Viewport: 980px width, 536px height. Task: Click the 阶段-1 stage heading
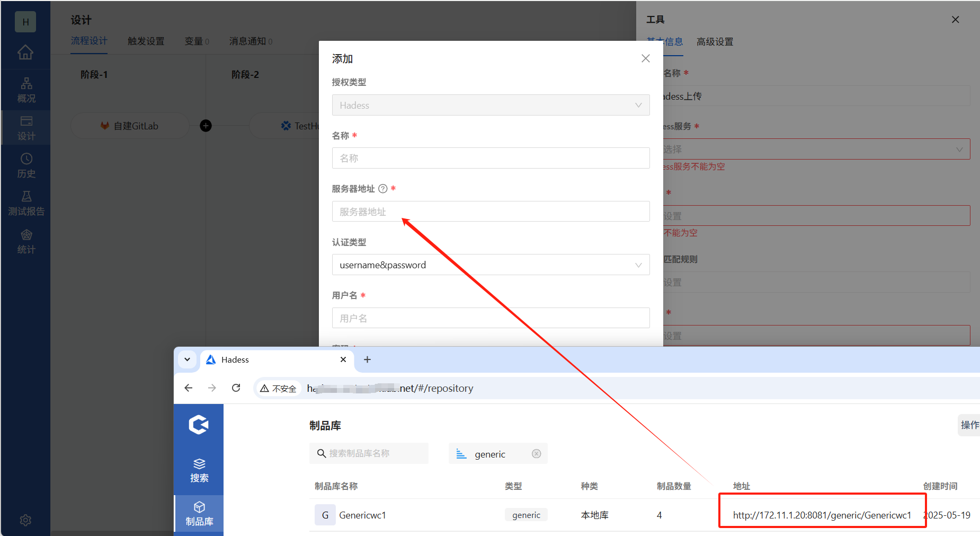(94, 75)
